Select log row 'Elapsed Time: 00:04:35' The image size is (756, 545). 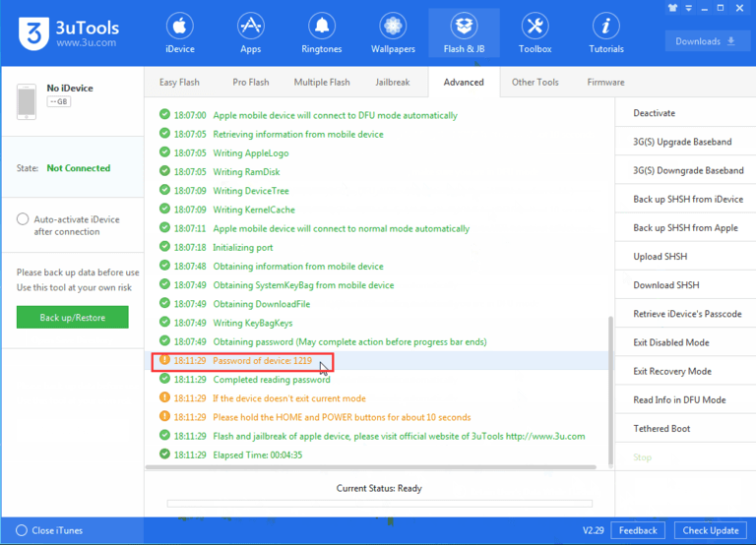pyautogui.click(x=378, y=454)
